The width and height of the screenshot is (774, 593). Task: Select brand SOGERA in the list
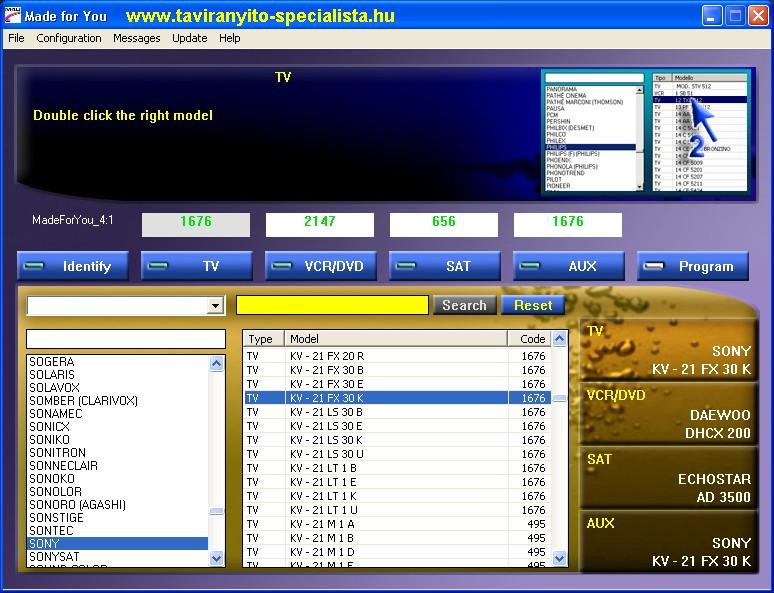coord(117,361)
